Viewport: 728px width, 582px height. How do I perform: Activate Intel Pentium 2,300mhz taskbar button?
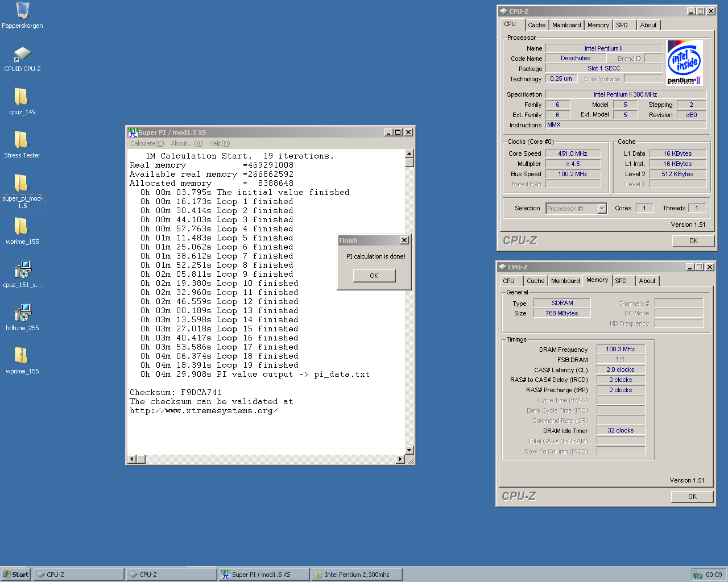tap(357, 575)
